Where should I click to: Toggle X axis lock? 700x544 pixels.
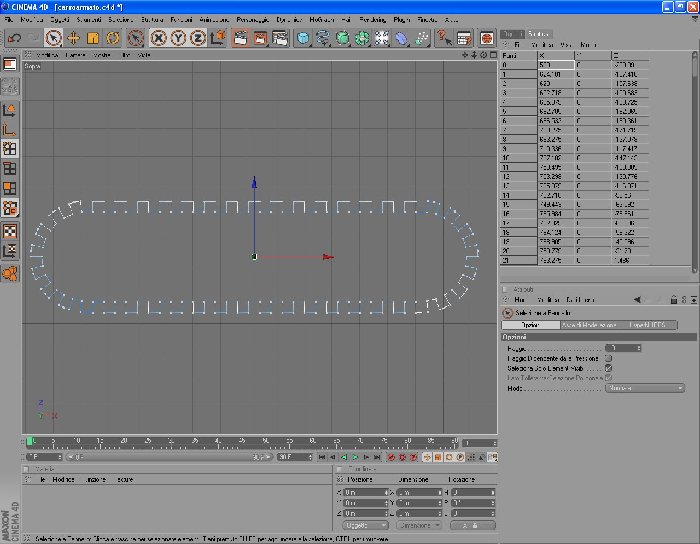[158, 38]
